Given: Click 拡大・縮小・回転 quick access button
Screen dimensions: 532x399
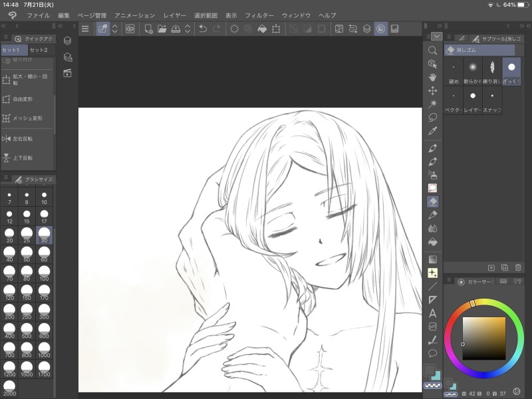Looking at the screenshot, I should tap(27, 80).
